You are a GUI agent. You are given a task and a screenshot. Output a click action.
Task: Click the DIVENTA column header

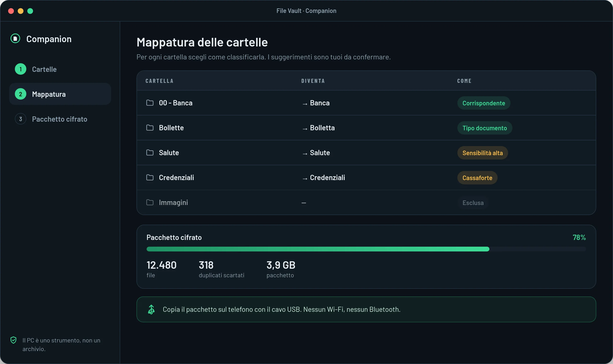pos(313,81)
